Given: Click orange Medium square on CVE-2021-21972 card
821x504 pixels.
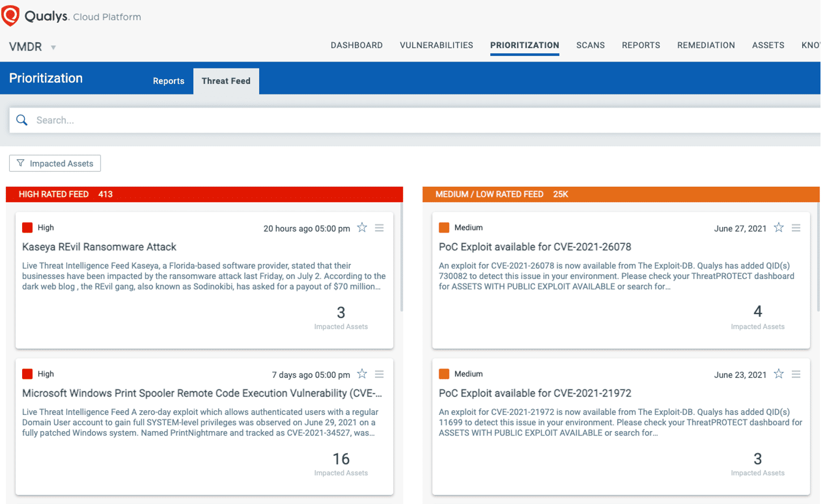Looking at the screenshot, I should point(444,374).
